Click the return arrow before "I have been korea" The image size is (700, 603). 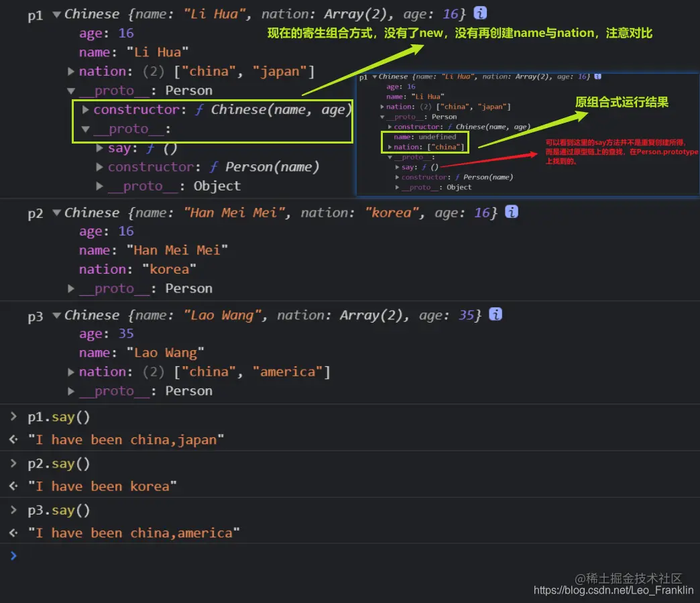click(x=13, y=486)
